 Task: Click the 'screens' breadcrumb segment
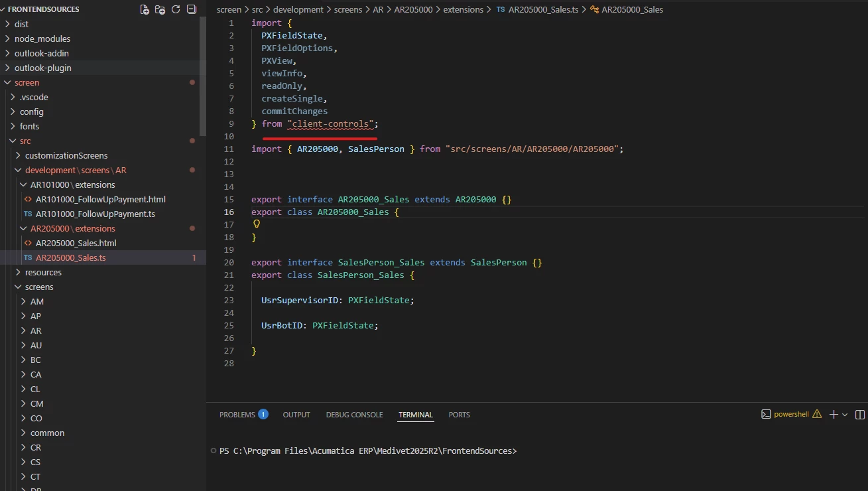coord(348,10)
